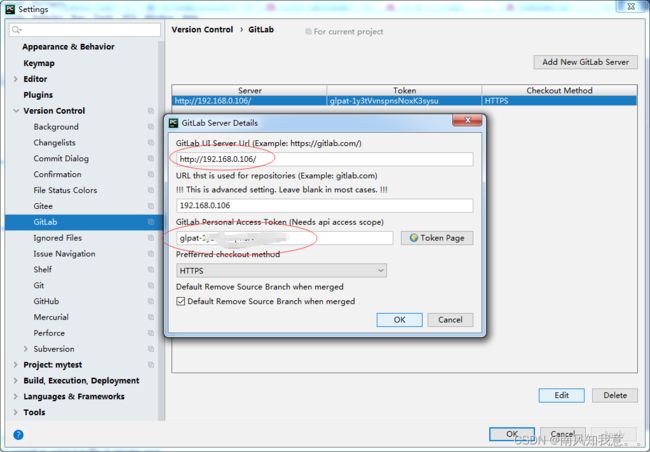This screenshot has width=650, height=452.
Task: Click OK button of the Settings window
Action: pyautogui.click(x=512, y=434)
